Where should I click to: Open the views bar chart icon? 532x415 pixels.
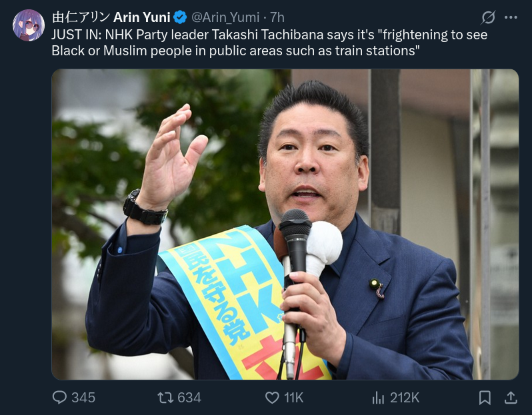[x=378, y=398]
